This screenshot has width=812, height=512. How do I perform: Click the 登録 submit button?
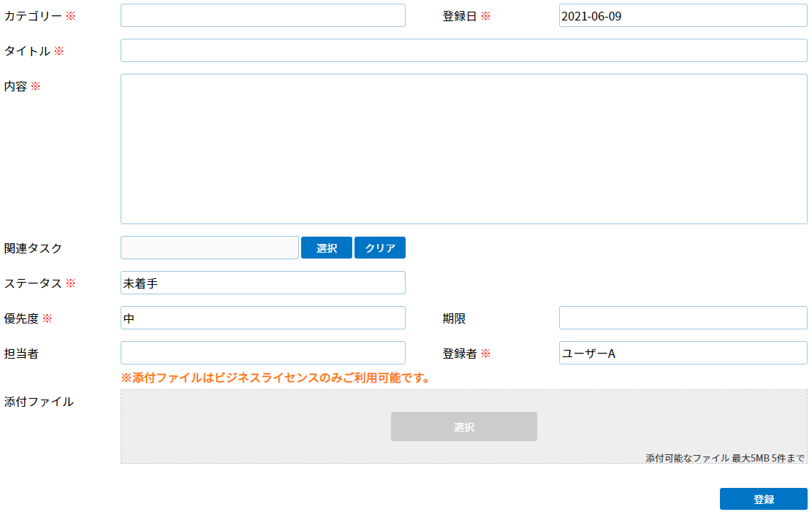tap(763, 499)
